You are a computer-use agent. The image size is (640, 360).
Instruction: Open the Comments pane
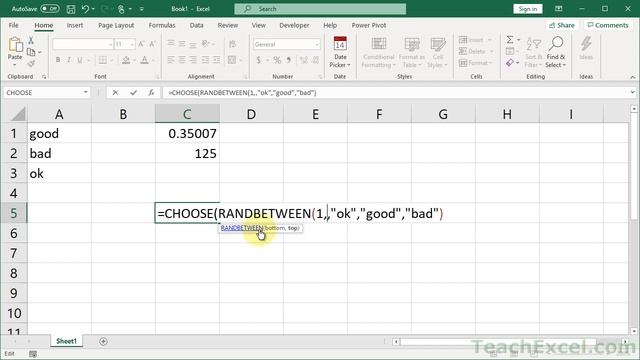point(607,25)
